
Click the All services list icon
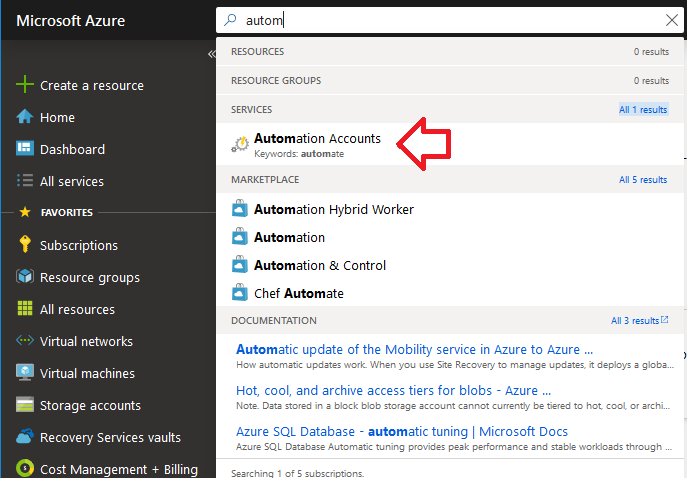[25, 181]
